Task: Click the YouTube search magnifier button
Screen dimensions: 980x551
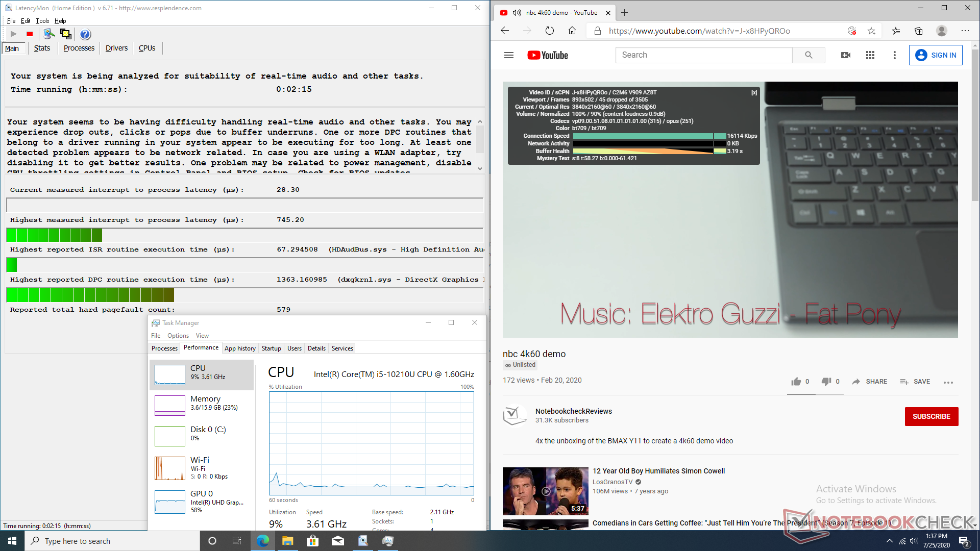Action: pyautogui.click(x=808, y=55)
